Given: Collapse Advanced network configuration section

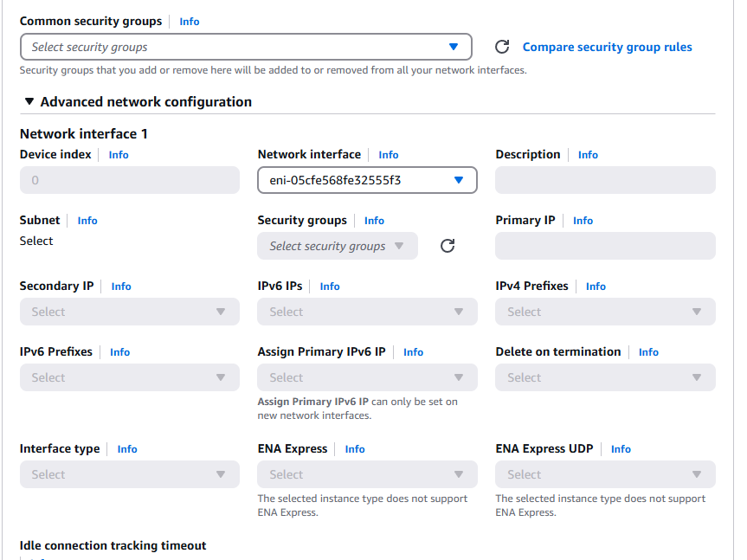Looking at the screenshot, I should click(x=29, y=102).
